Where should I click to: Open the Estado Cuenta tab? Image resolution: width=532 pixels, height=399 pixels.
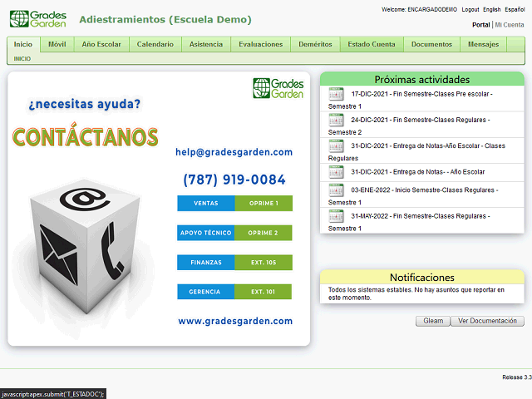coord(372,44)
